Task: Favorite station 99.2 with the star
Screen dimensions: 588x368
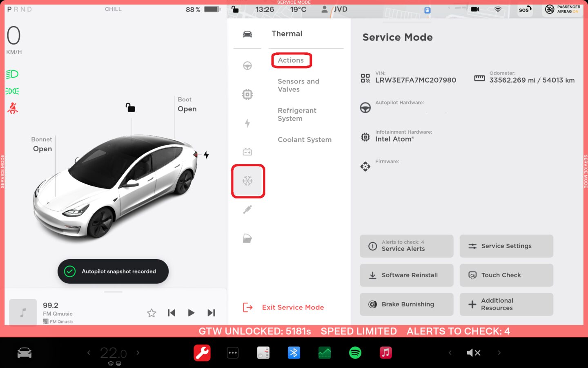Action: pyautogui.click(x=151, y=313)
